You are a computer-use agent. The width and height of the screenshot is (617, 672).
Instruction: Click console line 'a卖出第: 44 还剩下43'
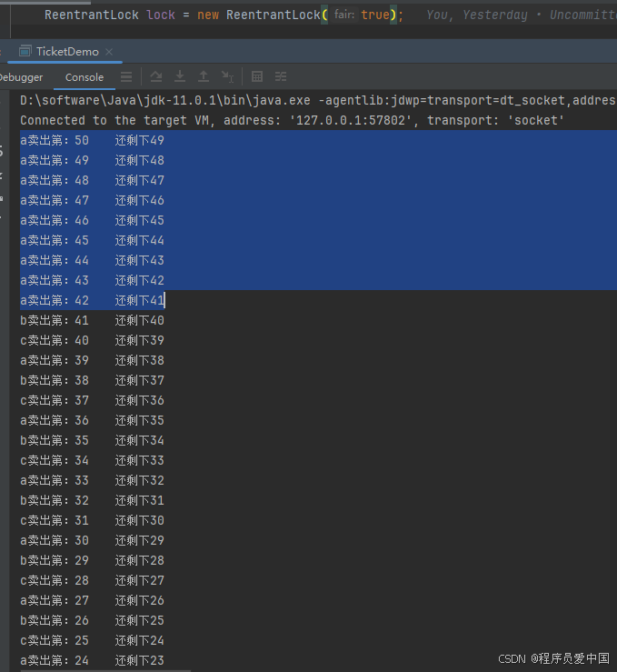point(92,261)
